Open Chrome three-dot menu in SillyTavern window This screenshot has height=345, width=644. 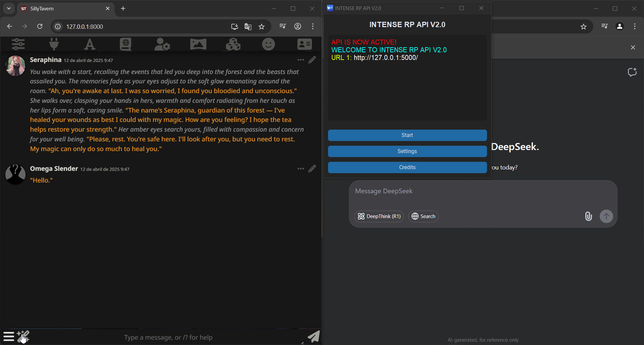(x=313, y=26)
